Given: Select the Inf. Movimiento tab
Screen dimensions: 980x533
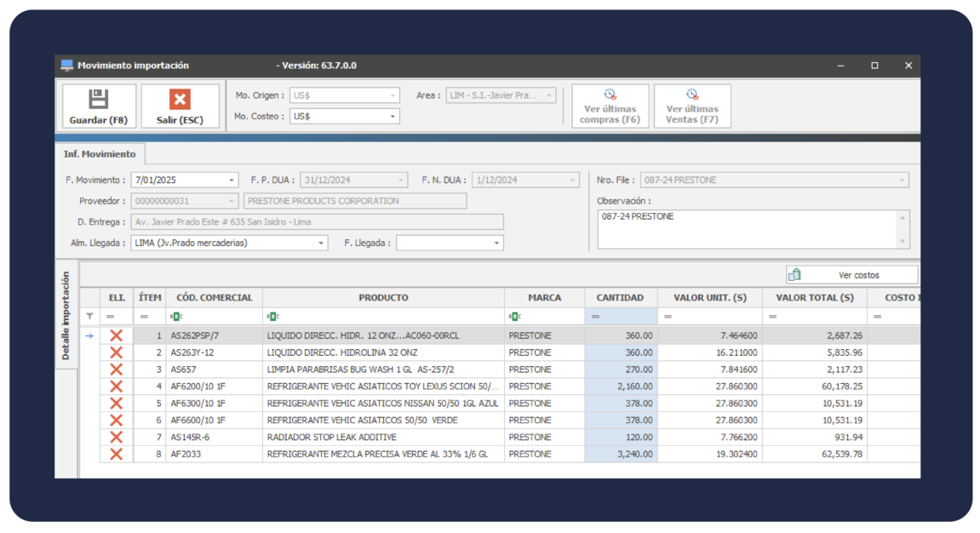Looking at the screenshot, I should (x=100, y=154).
